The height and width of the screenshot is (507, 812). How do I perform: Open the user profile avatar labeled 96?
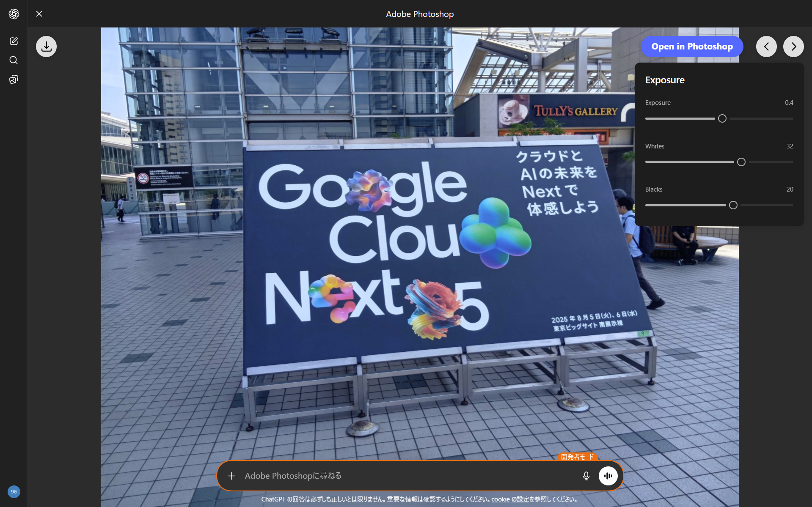14,491
